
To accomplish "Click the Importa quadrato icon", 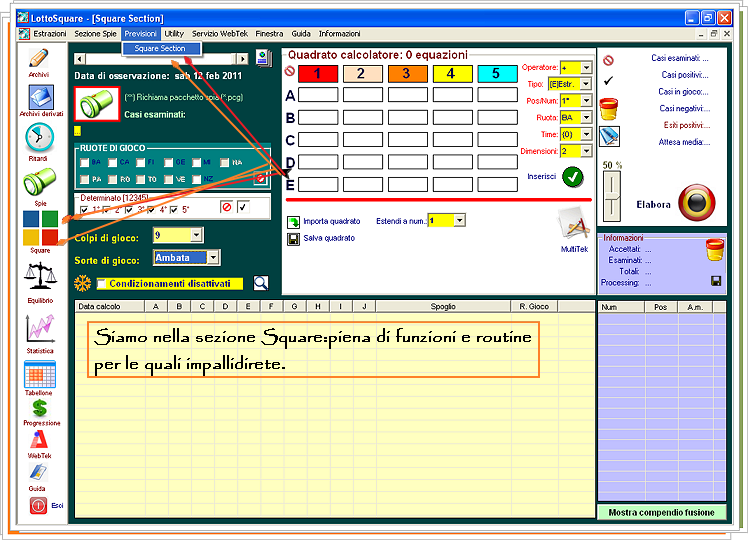I will click(x=293, y=222).
